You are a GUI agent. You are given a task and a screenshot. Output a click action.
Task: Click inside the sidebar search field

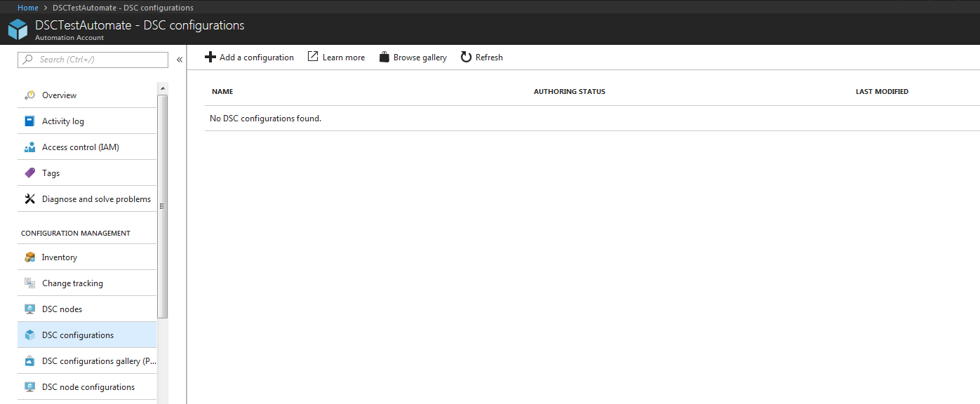[x=93, y=60]
